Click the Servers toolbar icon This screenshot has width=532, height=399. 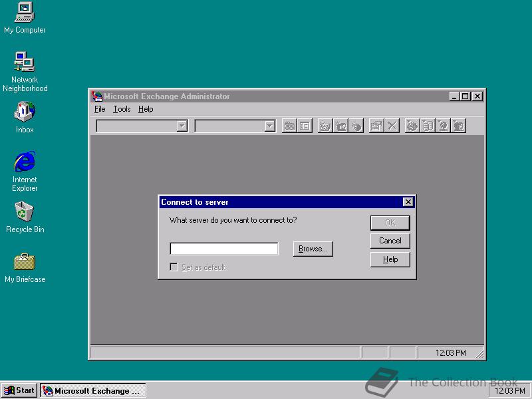[x=428, y=126]
